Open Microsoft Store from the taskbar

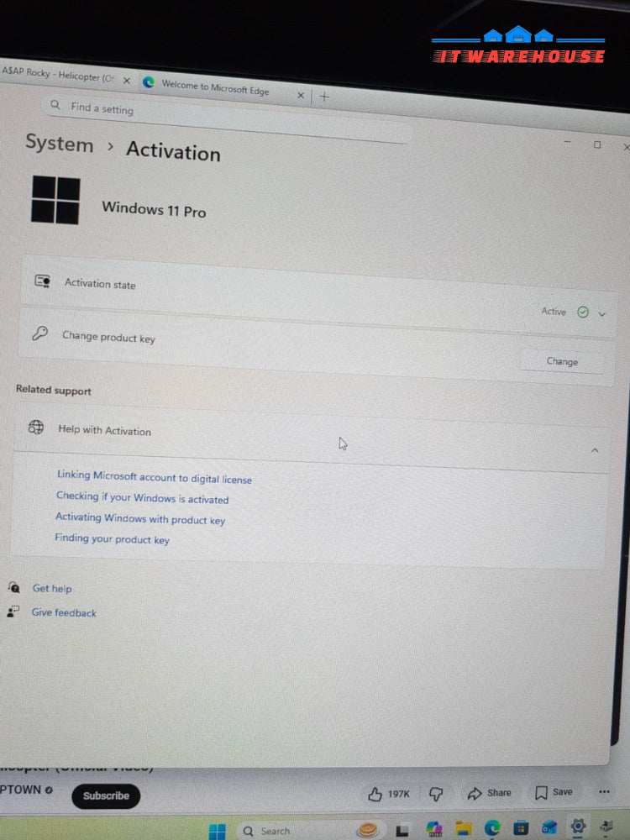(521, 827)
